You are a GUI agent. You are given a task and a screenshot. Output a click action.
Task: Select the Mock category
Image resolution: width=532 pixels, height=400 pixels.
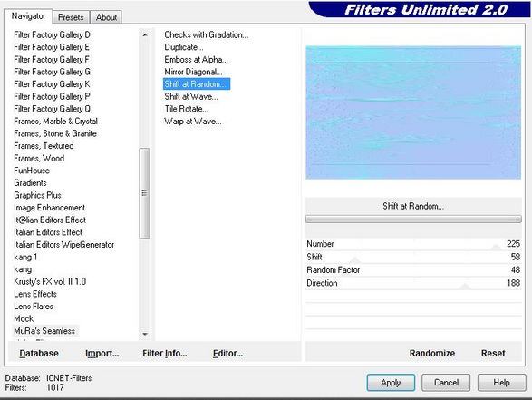pos(24,318)
